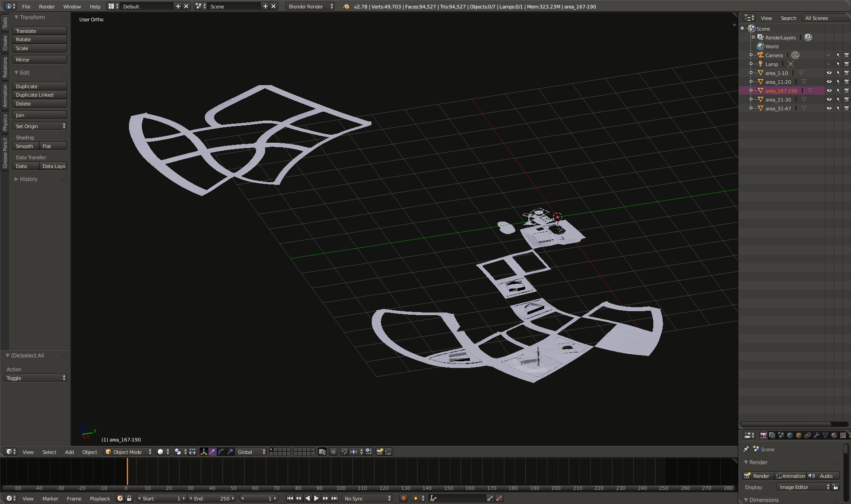The width and height of the screenshot is (851, 504).
Task: Click the Smooth shading button
Action: point(25,146)
